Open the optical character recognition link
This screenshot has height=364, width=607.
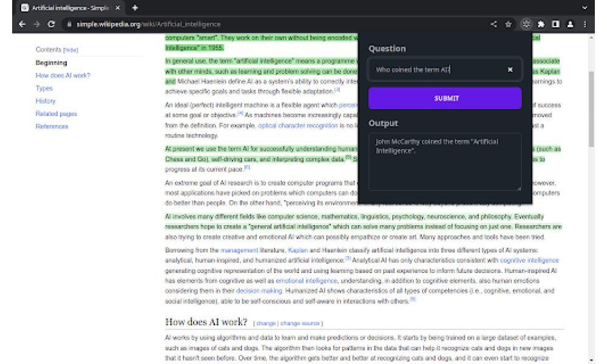coord(297,126)
